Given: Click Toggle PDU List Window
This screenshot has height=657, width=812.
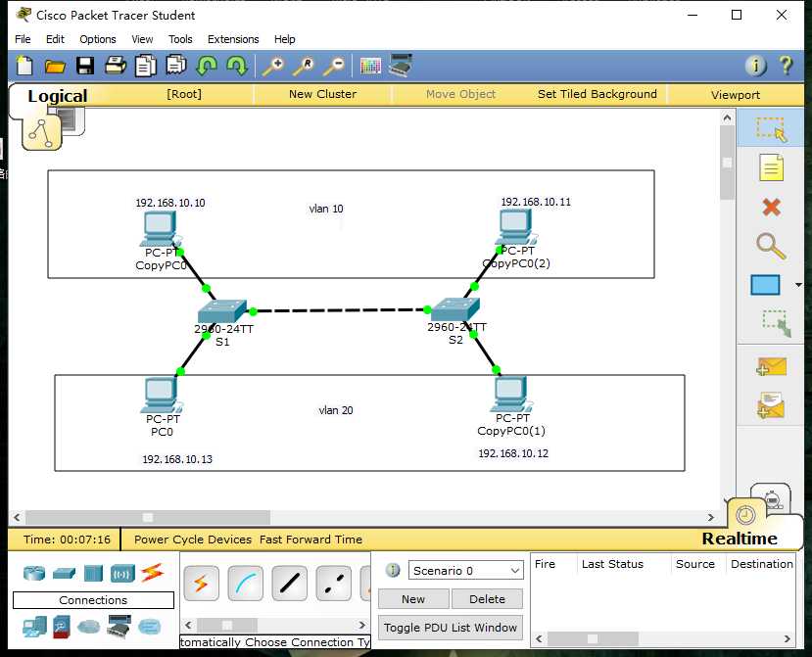Looking at the screenshot, I should (450, 628).
